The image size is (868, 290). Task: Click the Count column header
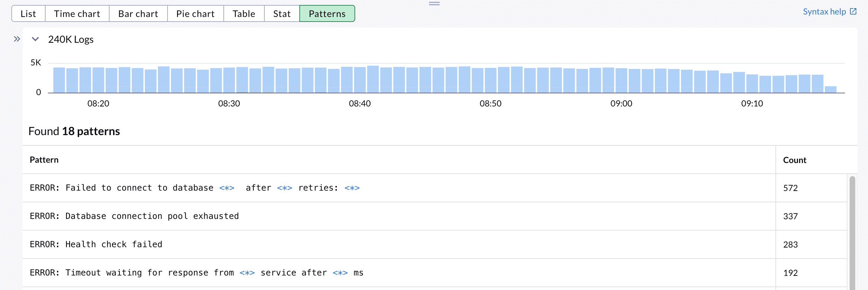click(x=794, y=160)
